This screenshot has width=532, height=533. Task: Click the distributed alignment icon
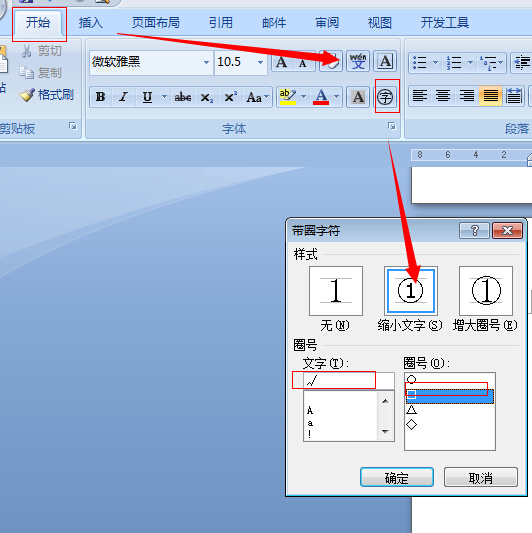click(x=513, y=96)
